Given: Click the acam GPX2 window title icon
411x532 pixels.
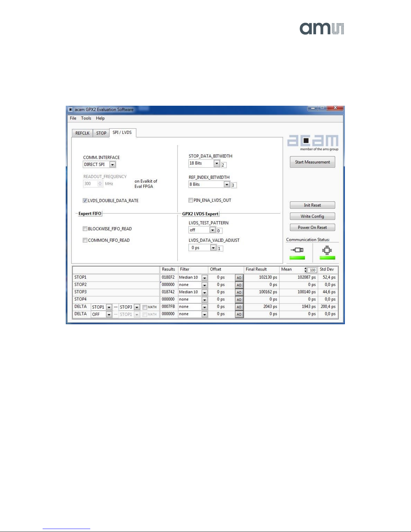Looking at the screenshot, I should [70, 109].
